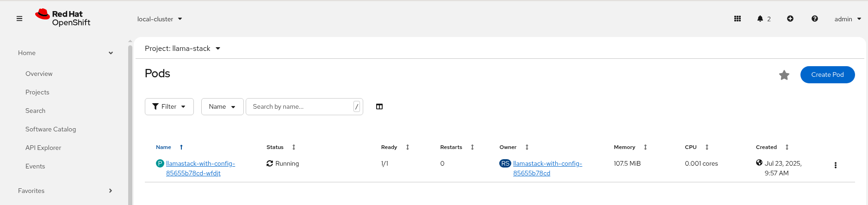Open kebab actions menu for the pod
This screenshot has height=205, width=868.
(836, 165)
